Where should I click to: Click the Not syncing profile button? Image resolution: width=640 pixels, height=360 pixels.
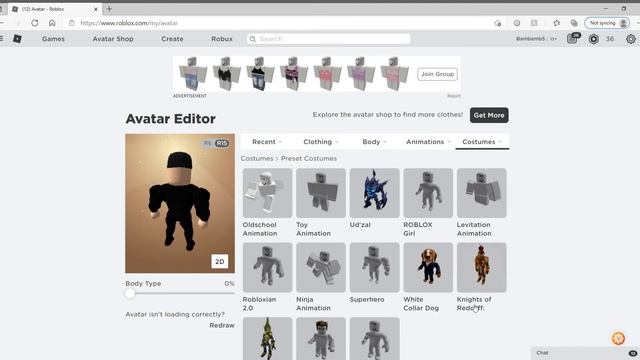(607, 23)
